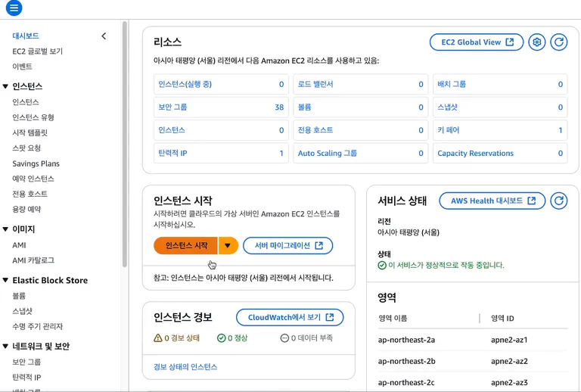Select Savings Plans in the sidebar

36,163
